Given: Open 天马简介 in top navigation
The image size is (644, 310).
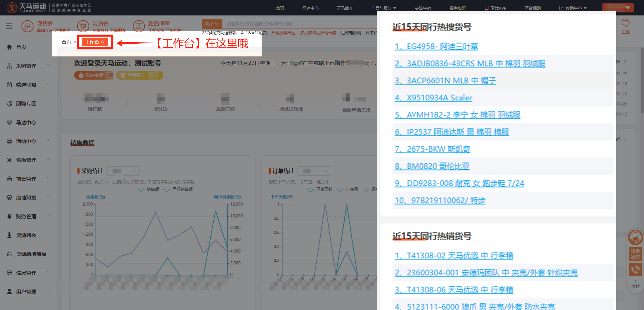Looking at the screenshot, I should click(x=345, y=8).
